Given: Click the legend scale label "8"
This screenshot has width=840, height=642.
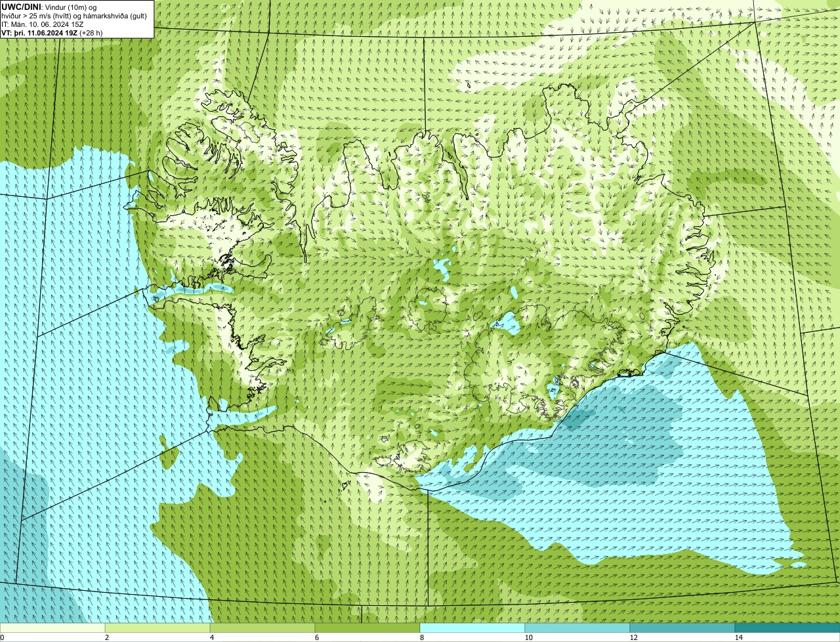Looking at the screenshot, I should (x=421, y=637).
